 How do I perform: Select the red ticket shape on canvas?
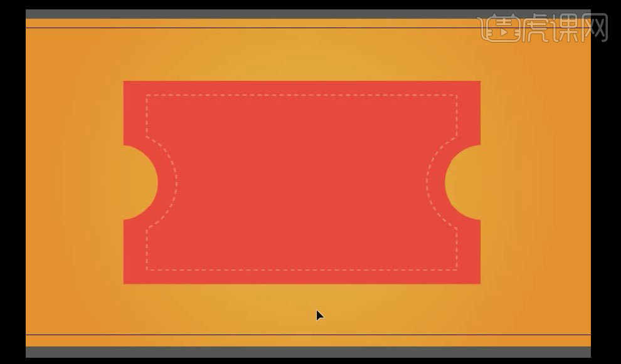pos(302,182)
